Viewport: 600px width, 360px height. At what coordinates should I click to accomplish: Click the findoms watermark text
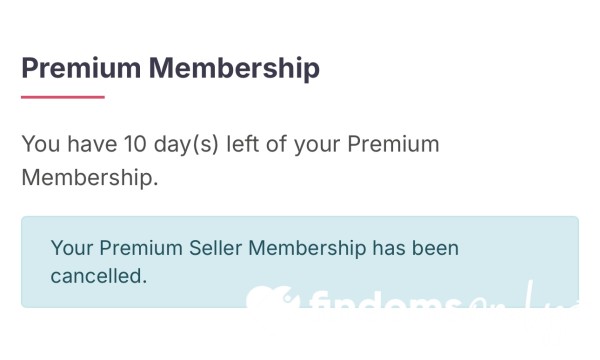tap(384, 300)
